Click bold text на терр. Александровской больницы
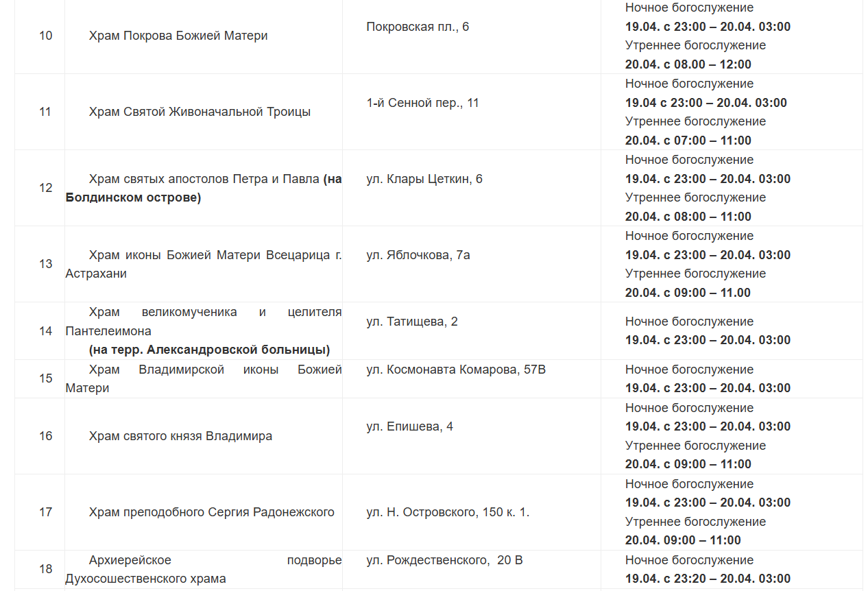Viewport: 868px width, 591px height. click(209, 350)
